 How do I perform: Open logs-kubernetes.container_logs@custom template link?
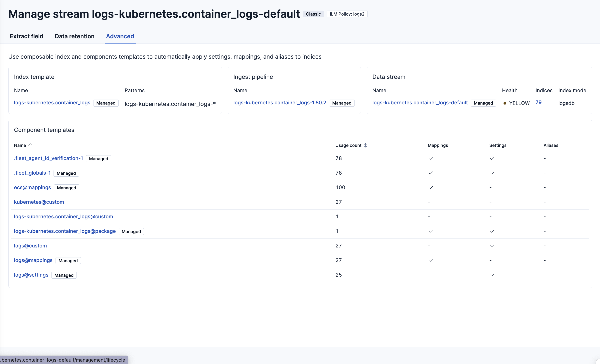coord(64,217)
